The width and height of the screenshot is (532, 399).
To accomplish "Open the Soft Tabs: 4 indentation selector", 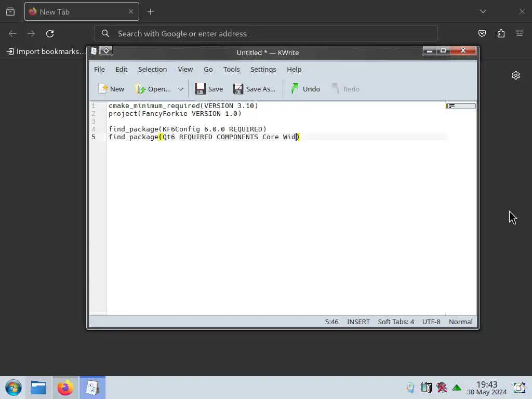I will [x=396, y=322].
